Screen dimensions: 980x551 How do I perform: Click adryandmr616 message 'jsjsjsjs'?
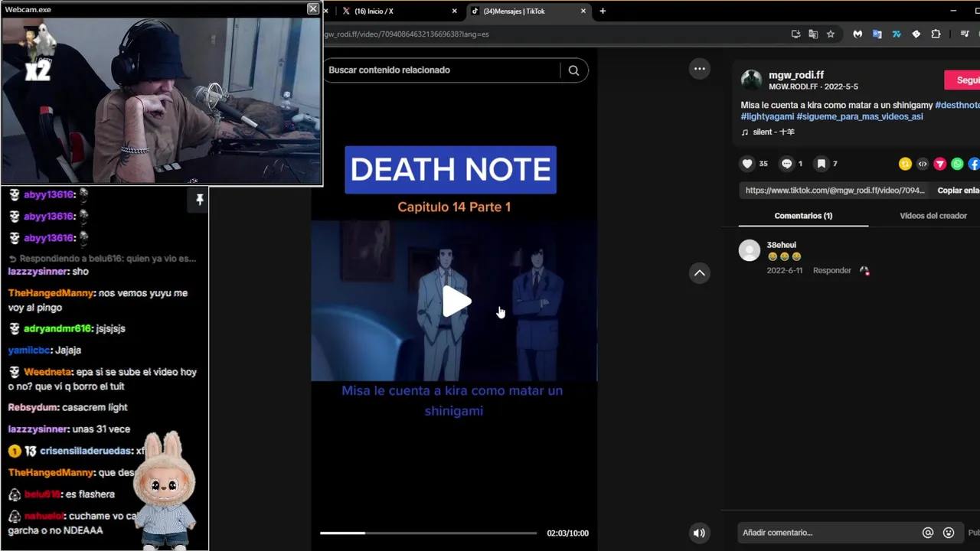(x=67, y=328)
